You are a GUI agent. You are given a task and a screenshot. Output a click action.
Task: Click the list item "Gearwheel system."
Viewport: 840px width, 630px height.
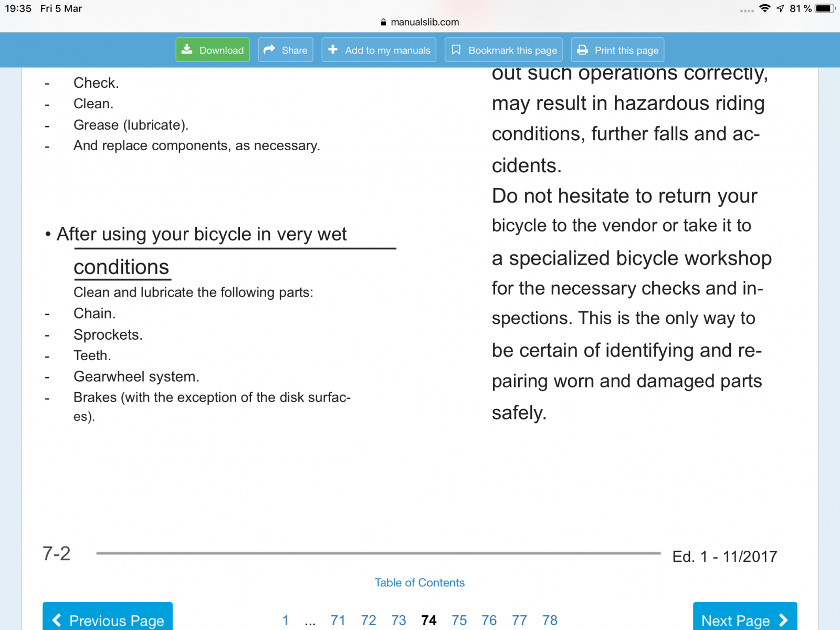pyautogui.click(x=136, y=376)
